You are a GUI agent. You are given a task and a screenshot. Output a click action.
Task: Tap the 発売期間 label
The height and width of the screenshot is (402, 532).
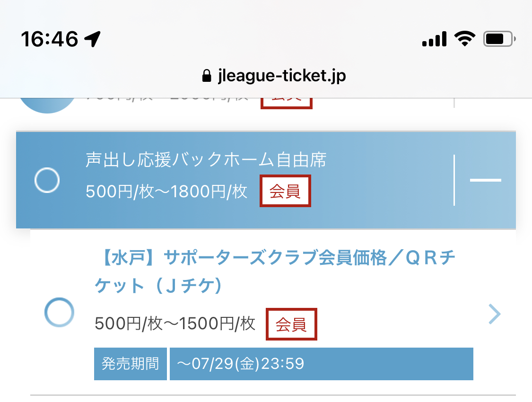131,364
